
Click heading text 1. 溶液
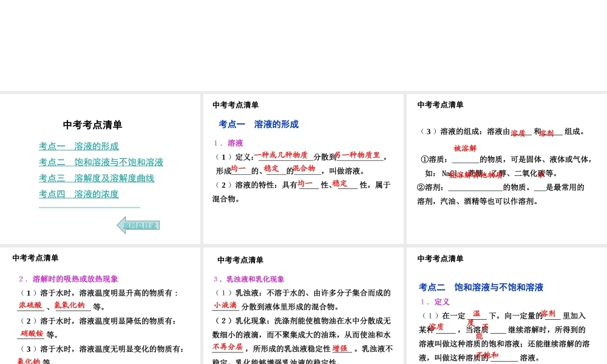click(228, 143)
